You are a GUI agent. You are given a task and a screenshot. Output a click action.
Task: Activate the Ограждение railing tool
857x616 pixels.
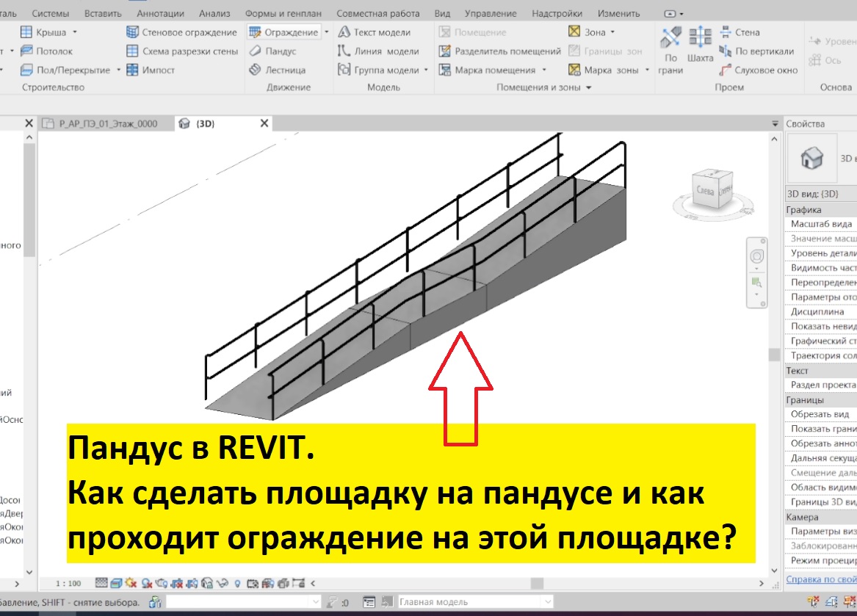pos(283,32)
